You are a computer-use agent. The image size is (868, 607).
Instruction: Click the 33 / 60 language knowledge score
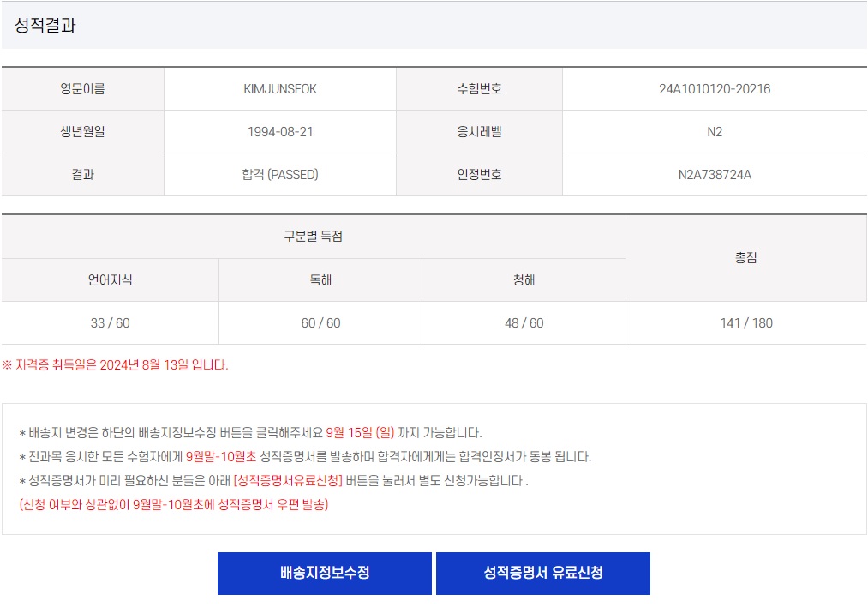[110, 323]
